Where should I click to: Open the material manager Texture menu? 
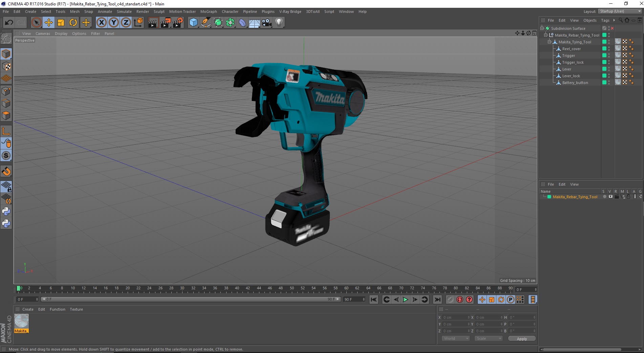(76, 309)
